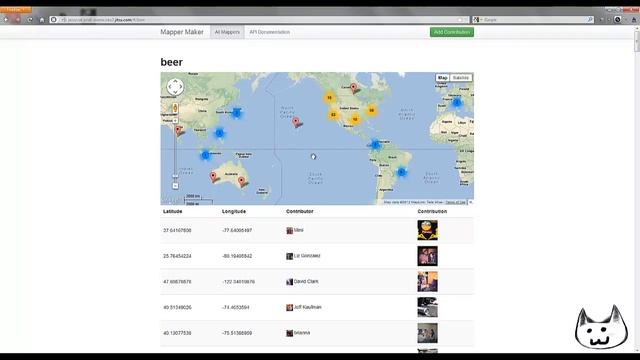Switch map to Satellite view

461,78
